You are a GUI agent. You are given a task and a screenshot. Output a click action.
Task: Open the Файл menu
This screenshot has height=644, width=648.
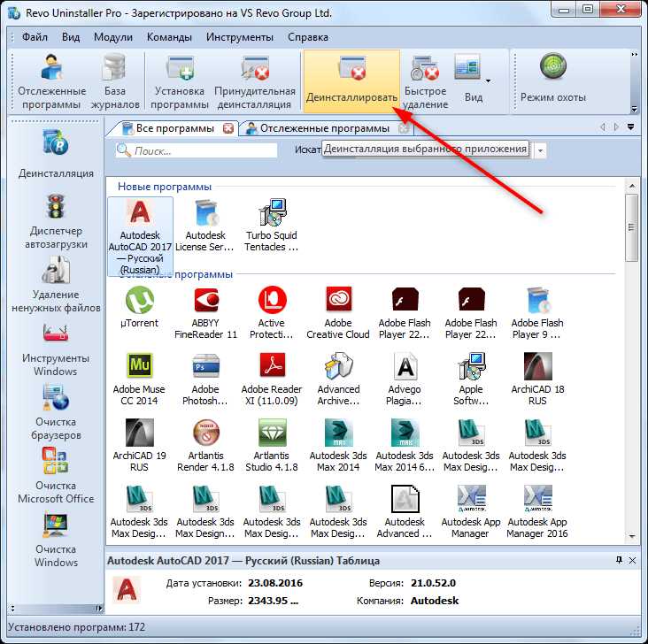35,37
